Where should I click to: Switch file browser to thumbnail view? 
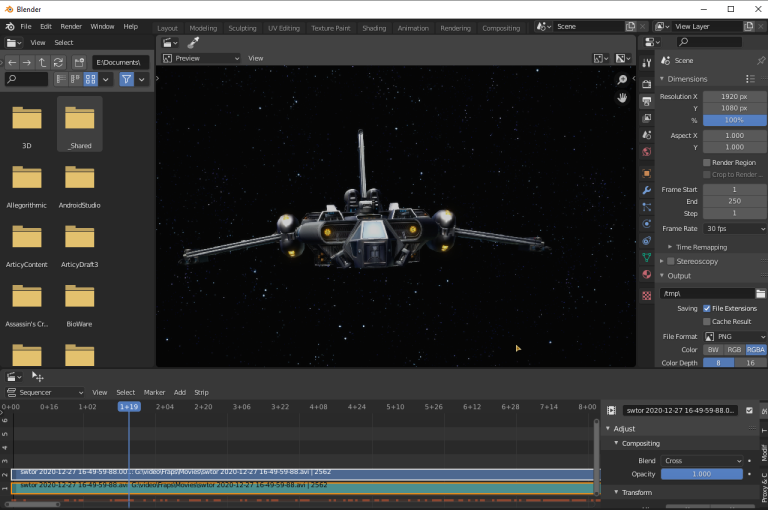click(91, 79)
